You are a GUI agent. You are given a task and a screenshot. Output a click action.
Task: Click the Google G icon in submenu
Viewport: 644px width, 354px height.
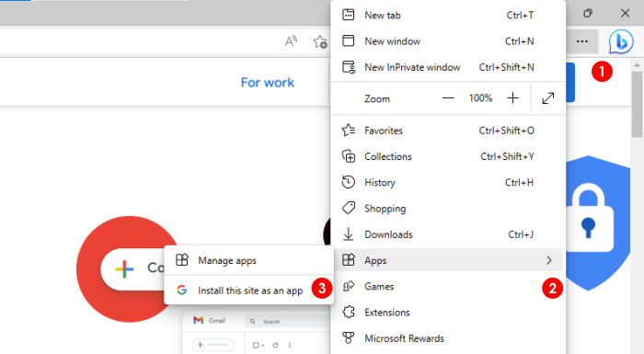coord(181,290)
